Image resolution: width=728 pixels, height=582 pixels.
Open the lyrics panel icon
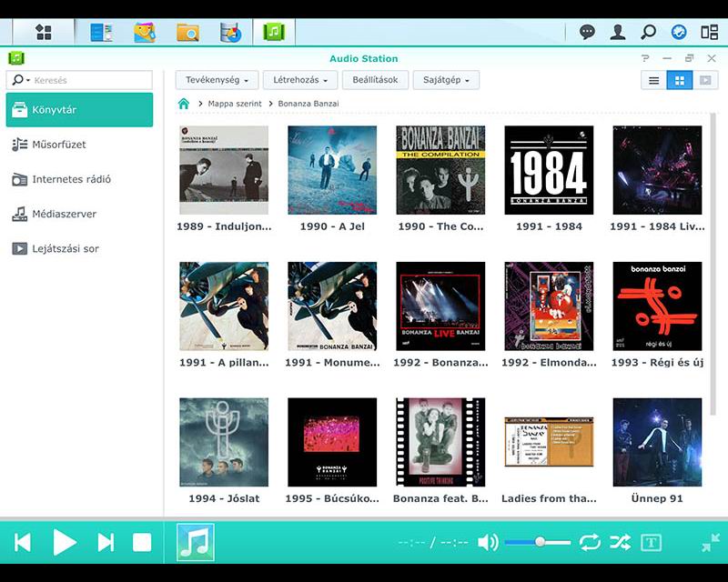[651, 543]
